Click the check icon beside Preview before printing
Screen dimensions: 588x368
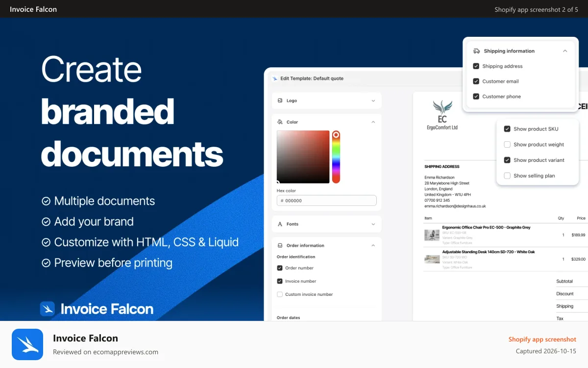46,263
